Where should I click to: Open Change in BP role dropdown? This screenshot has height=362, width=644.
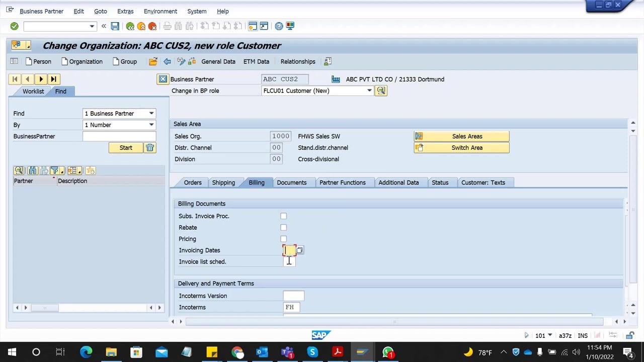tap(369, 90)
